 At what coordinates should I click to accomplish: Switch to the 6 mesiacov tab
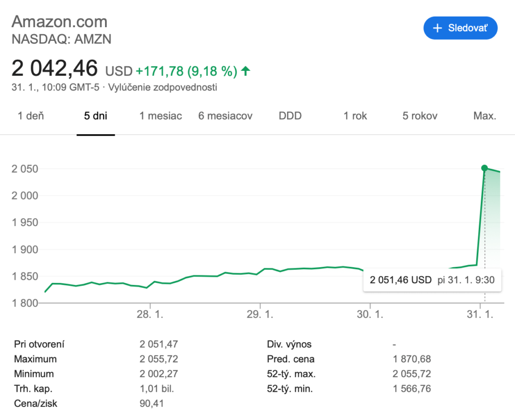point(225,116)
